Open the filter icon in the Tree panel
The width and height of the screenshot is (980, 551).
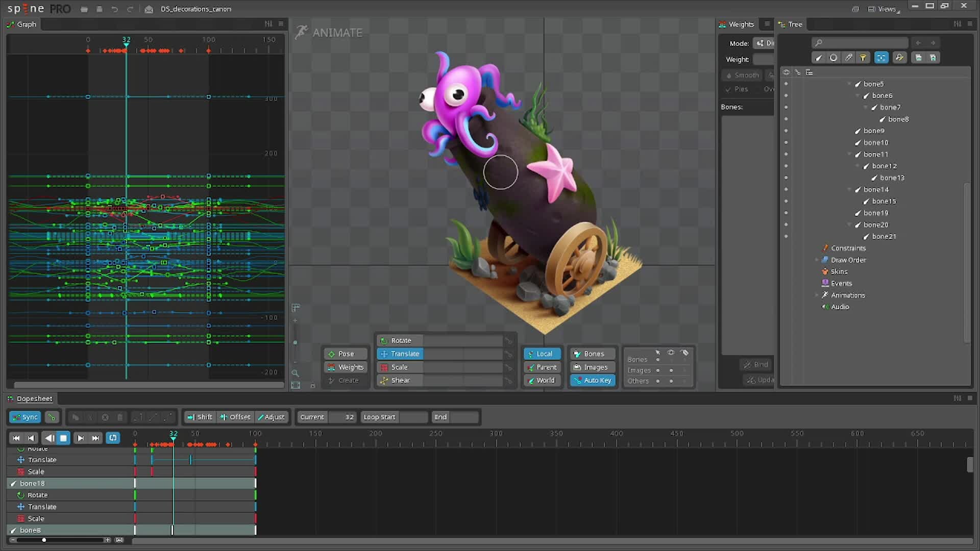click(x=863, y=58)
